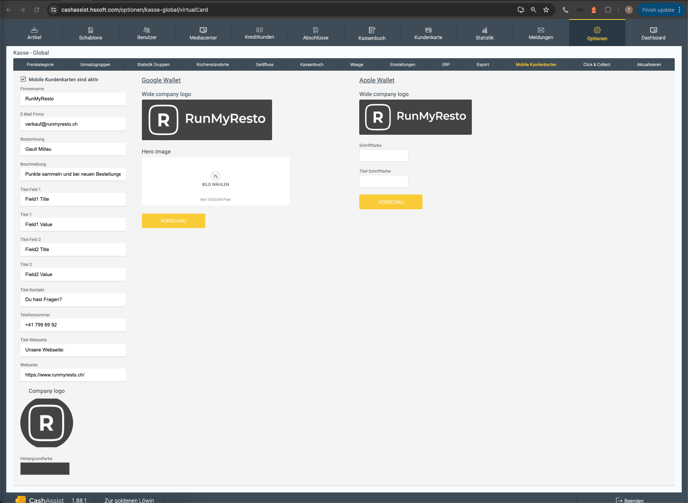Switch to the Click & Collect tab
Image resolution: width=688 pixels, height=503 pixels.
[597, 65]
